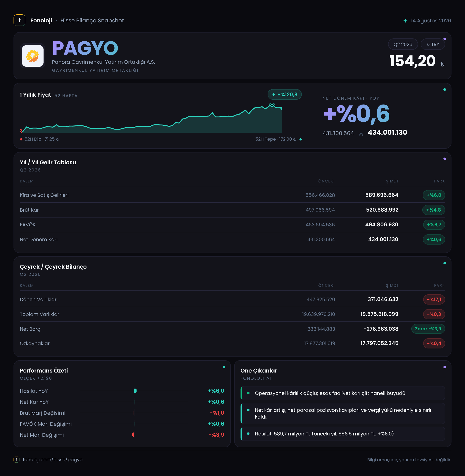The height and width of the screenshot is (476, 465).
Task: Click the +%0,6 badge in Net Dönem Kârı row
Action: (x=434, y=239)
